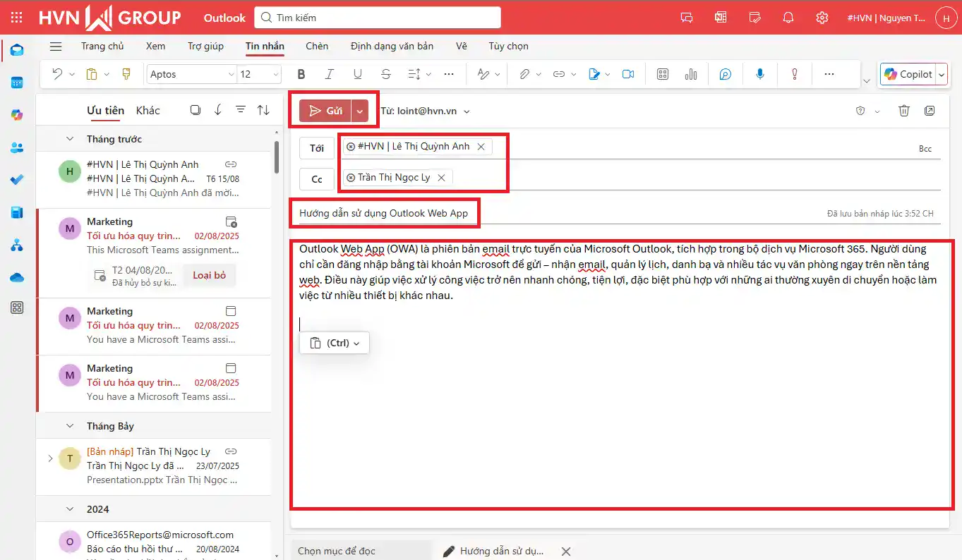The width and height of the screenshot is (962, 560).
Task: Open More apps in left rail
Action: coord(17,308)
